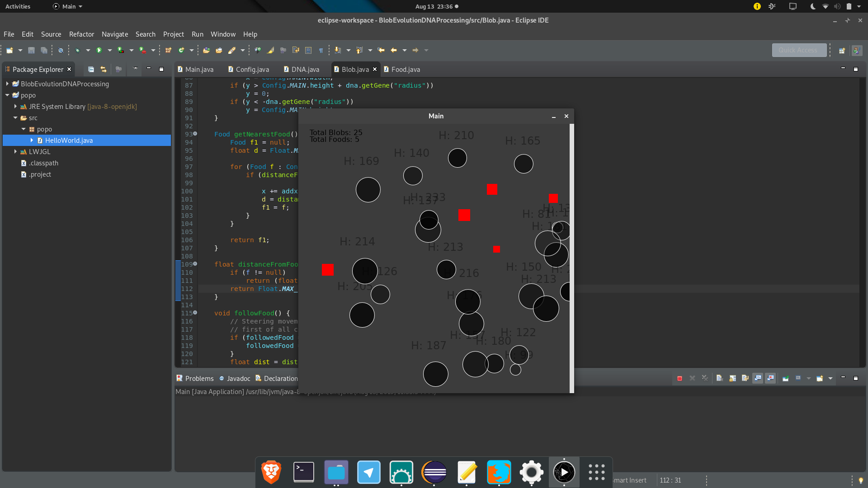868x488 pixels.
Task: Select HelloWorld.java in Package Explorer
Action: pyautogui.click(x=69, y=141)
